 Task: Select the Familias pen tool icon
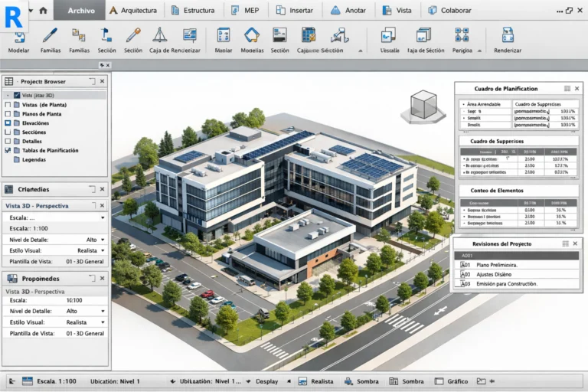(x=51, y=35)
